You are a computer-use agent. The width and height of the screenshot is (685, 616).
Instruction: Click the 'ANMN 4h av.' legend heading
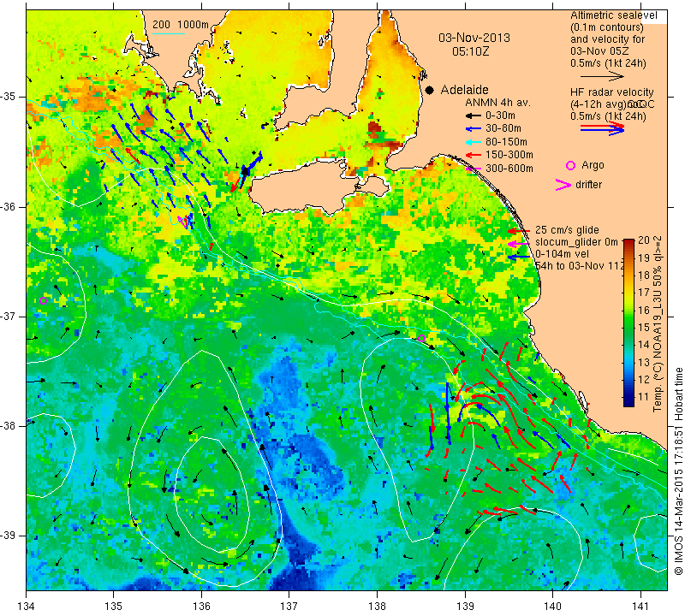(x=497, y=103)
